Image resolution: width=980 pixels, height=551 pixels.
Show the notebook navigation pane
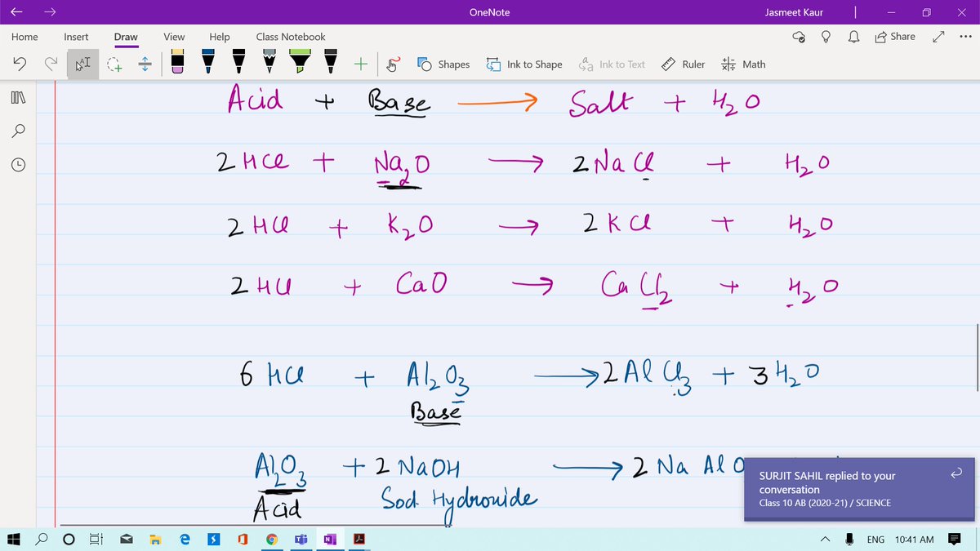pyautogui.click(x=19, y=98)
